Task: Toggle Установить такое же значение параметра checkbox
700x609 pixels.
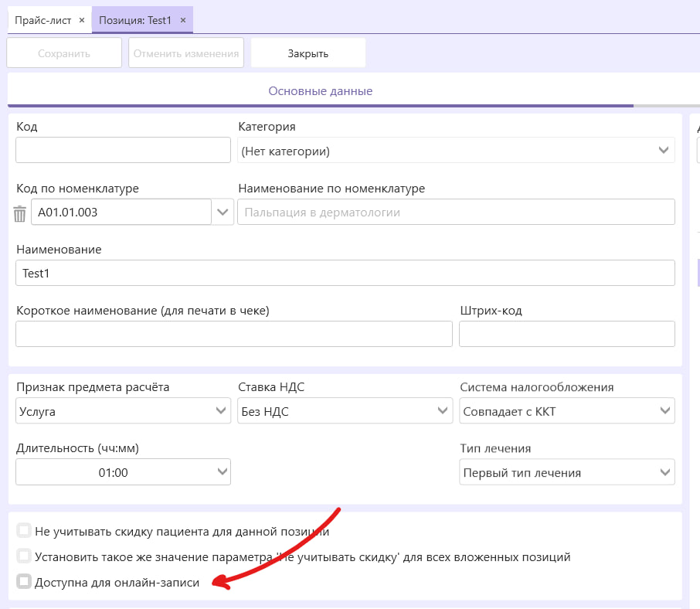Action: (24, 556)
